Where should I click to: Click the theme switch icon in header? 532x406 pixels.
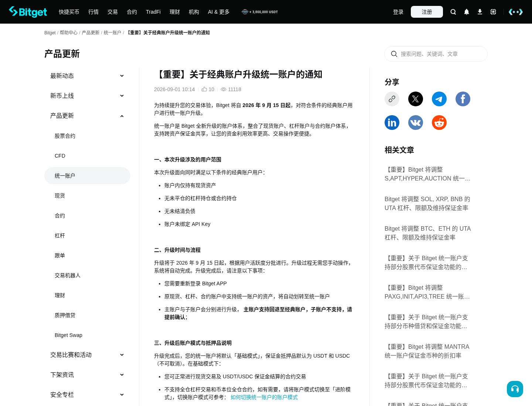[516, 12]
